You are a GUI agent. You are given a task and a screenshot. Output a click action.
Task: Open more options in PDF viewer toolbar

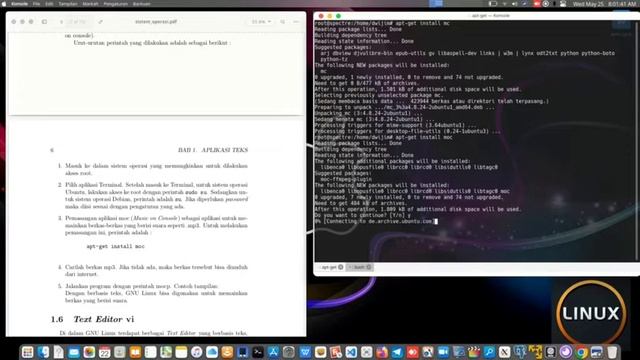[296, 22]
